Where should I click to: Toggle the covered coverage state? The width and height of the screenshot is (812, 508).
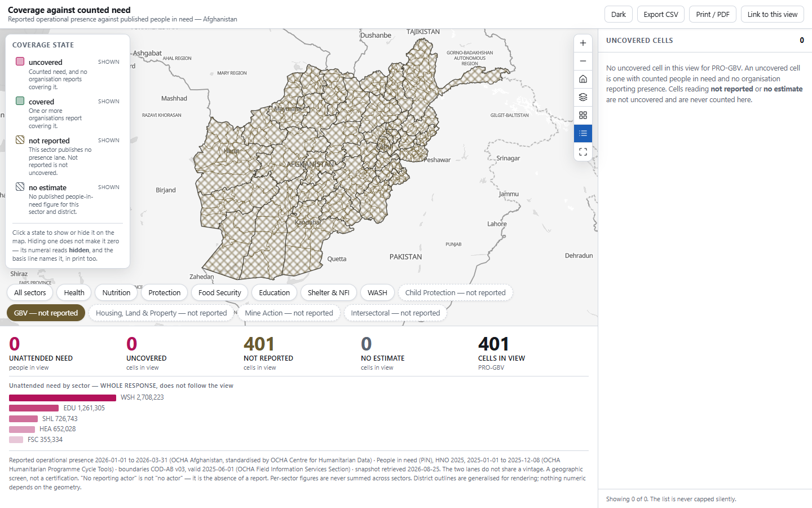[68, 113]
